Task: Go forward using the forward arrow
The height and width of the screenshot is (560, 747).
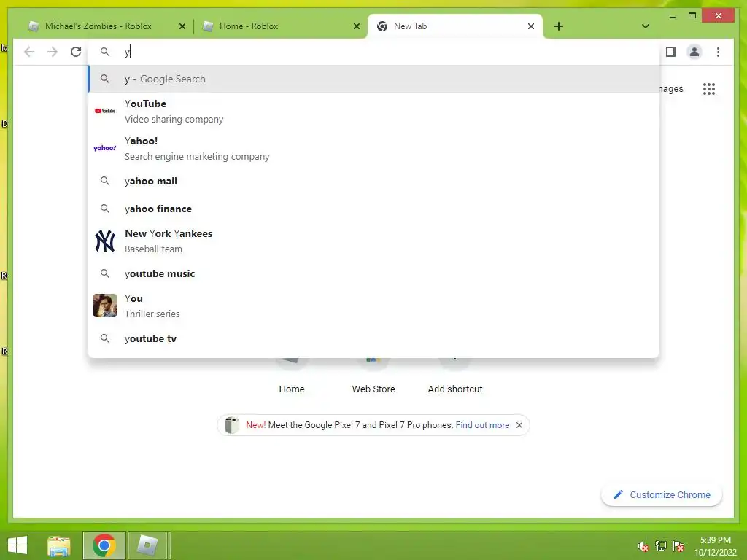Action: click(x=53, y=52)
